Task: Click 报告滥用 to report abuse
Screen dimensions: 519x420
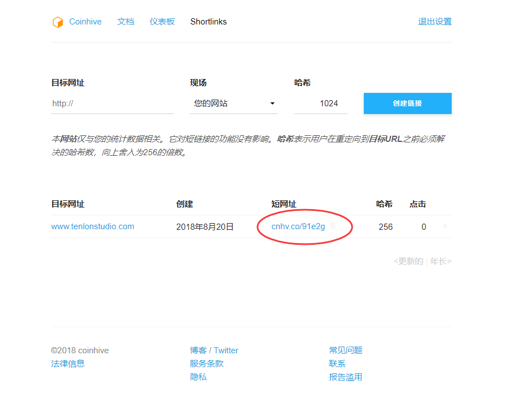Action: 345,377
